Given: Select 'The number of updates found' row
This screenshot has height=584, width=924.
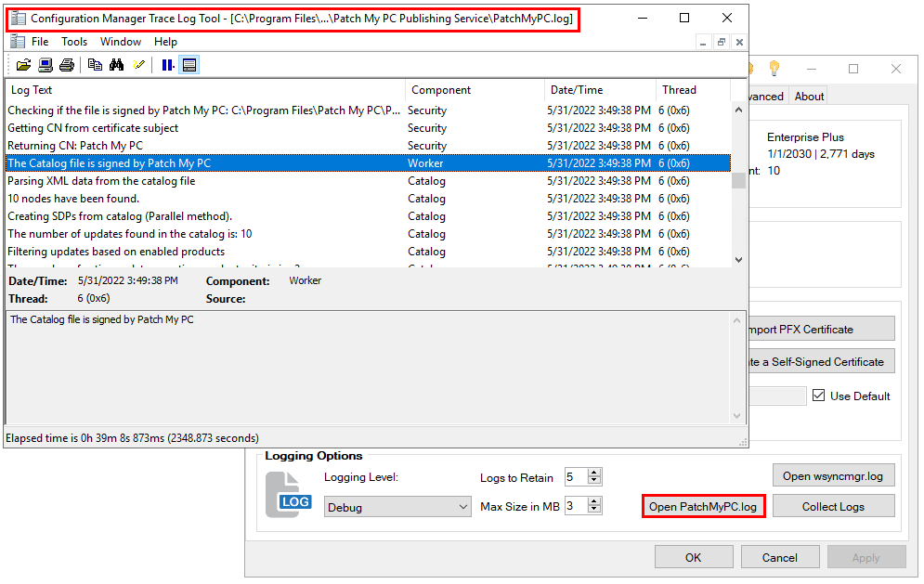Looking at the screenshot, I should [x=369, y=234].
